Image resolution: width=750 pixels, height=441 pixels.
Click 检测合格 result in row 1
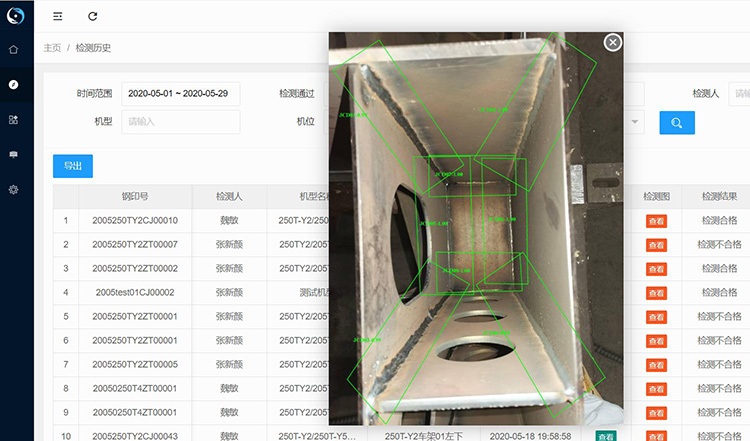pyautogui.click(x=719, y=220)
